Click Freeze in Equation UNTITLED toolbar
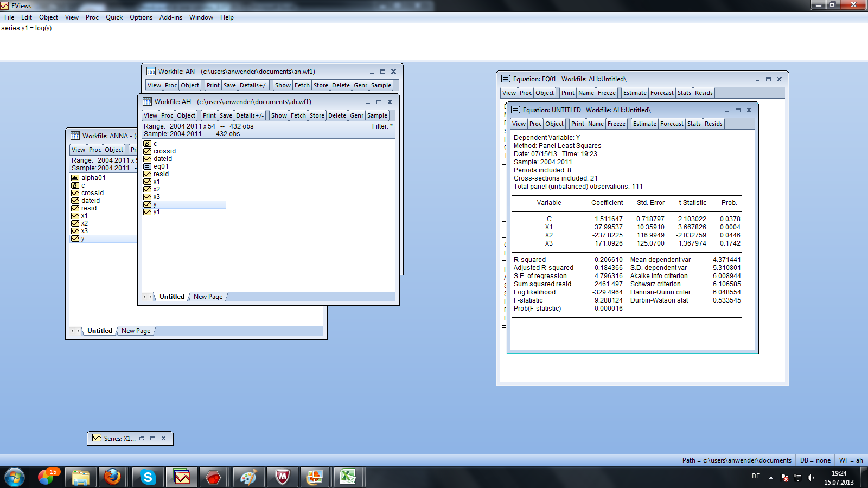 [616, 124]
